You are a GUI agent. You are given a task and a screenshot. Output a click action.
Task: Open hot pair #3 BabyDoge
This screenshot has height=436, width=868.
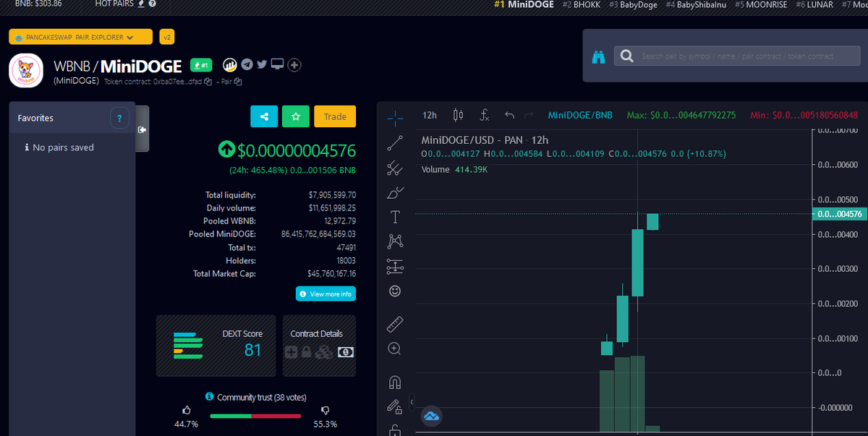[634, 4]
